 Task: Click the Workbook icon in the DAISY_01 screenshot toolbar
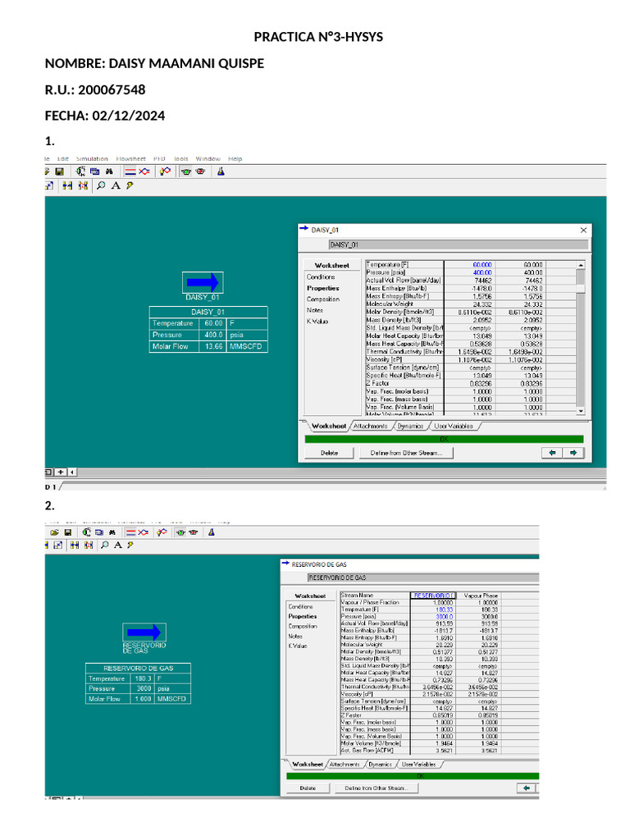(x=95, y=171)
